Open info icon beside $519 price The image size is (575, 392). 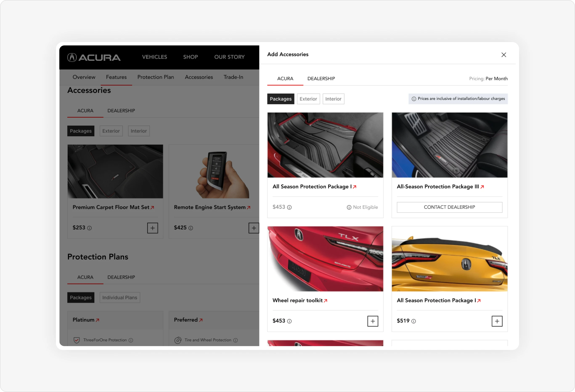point(413,321)
